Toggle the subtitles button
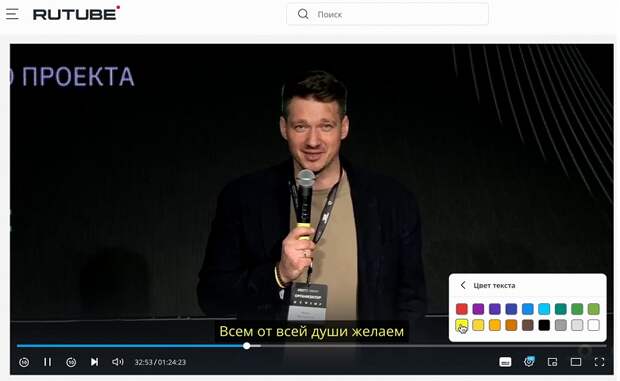 [x=505, y=362]
